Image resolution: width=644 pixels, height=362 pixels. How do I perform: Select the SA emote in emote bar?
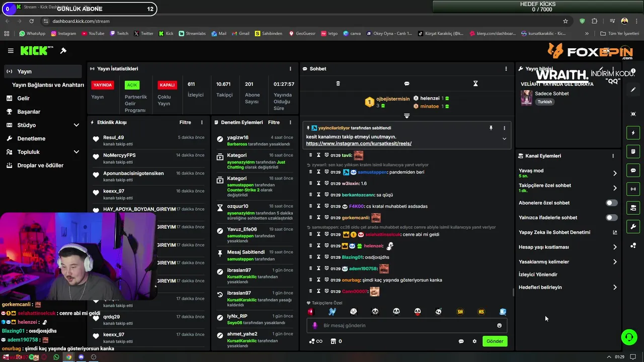(460, 312)
